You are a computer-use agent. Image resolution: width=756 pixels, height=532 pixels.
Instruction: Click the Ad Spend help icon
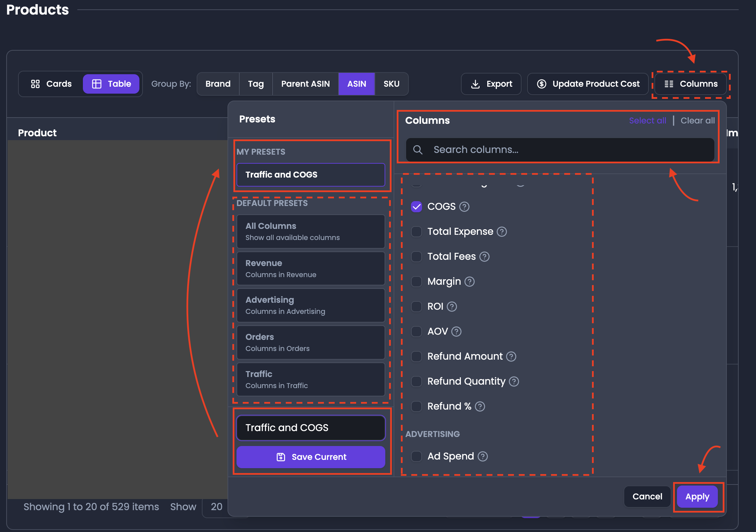[483, 456]
